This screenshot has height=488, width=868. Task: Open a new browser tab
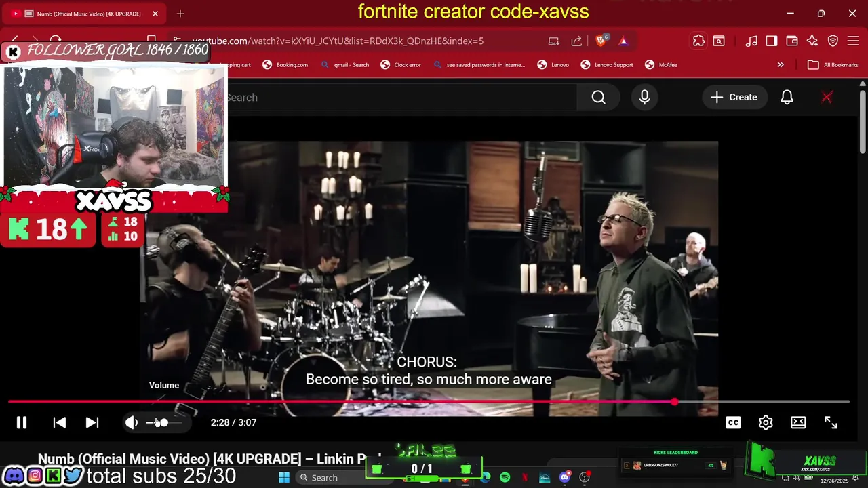pos(180,14)
